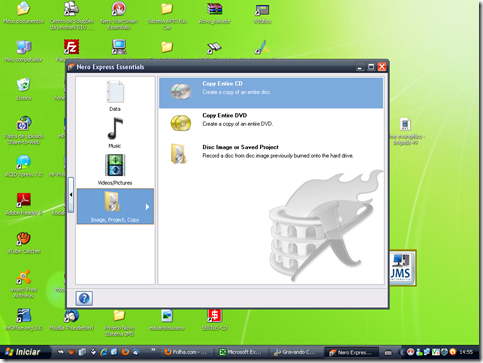
Task: Open the Projeto Novo Sistema JMS folder
Action: tap(119, 323)
